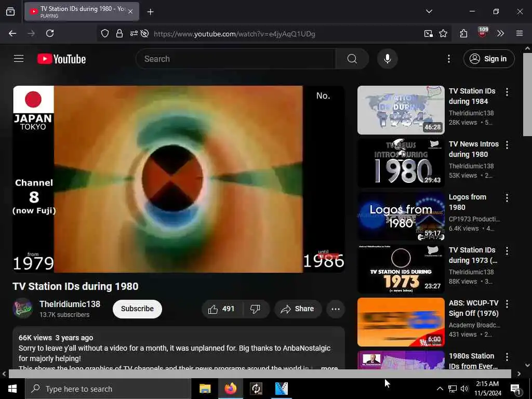Image resolution: width=532 pixels, height=399 pixels.
Task: Open the site permissions icon
Action: point(134,33)
